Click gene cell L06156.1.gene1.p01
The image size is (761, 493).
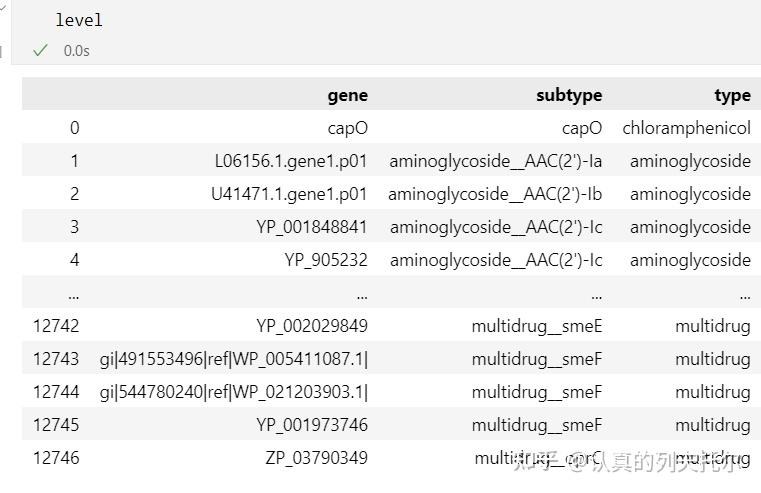point(291,161)
